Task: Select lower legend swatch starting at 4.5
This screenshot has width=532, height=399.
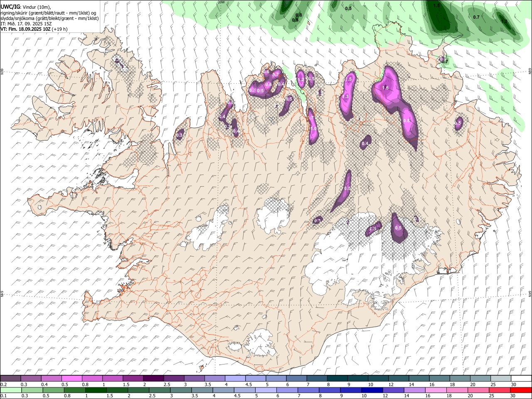Action: click(x=244, y=390)
